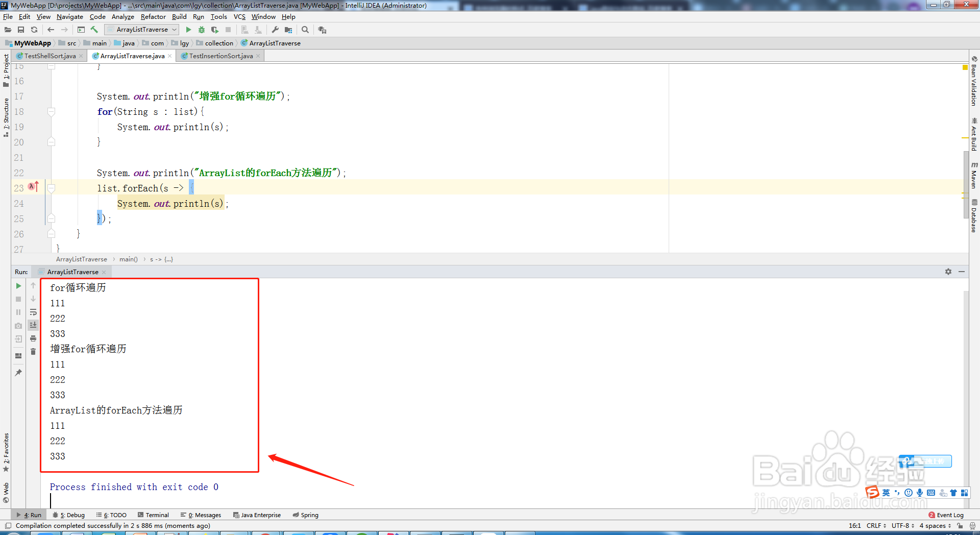Viewport: 980px width, 535px height.
Task: Open the Debug tool window
Action: tap(69, 515)
